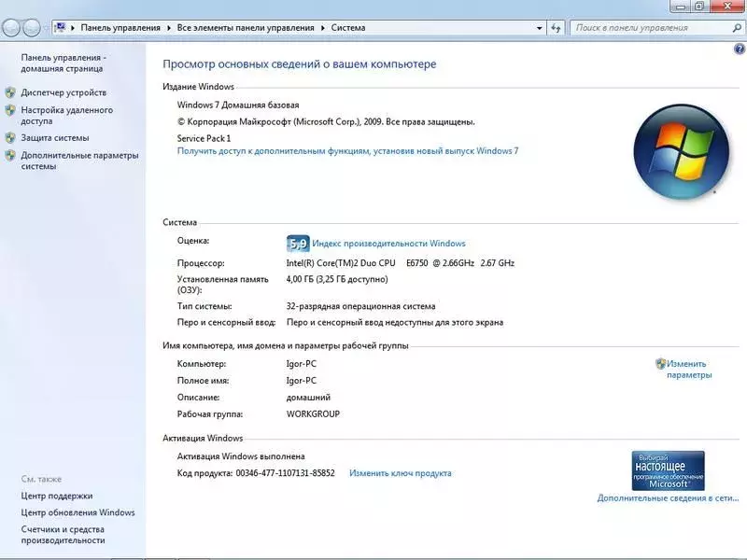Image resolution: width=747 pixels, height=560 pixels.
Task: Open Счетчики и средства производительности link
Action: point(63,535)
